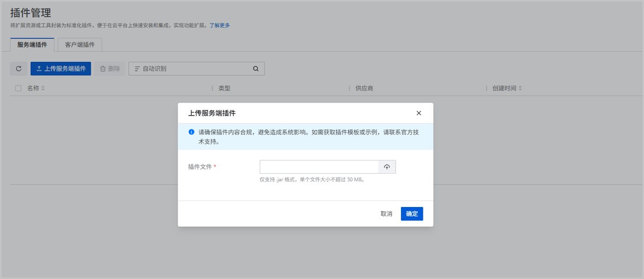The height and width of the screenshot is (279, 644).
Task: Click the 类型 column header
Action: (x=224, y=88)
